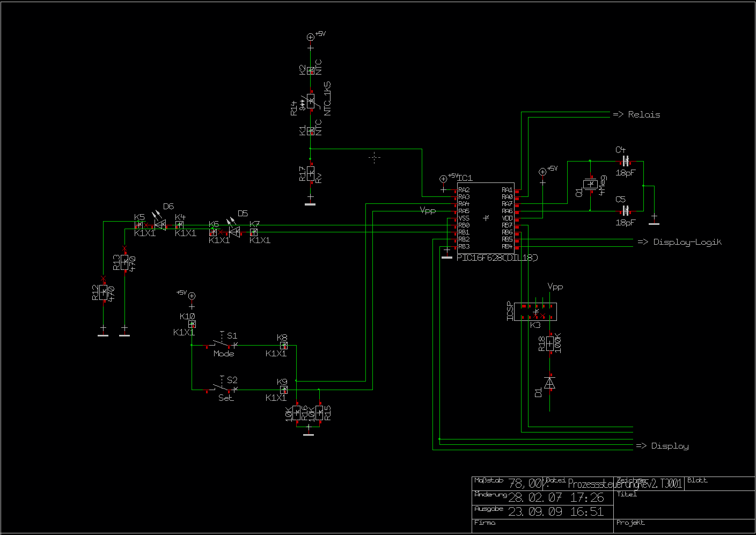This screenshot has width=756, height=535.
Task: Click diode D1 symbol
Action: pyautogui.click(x=549, y=383)
